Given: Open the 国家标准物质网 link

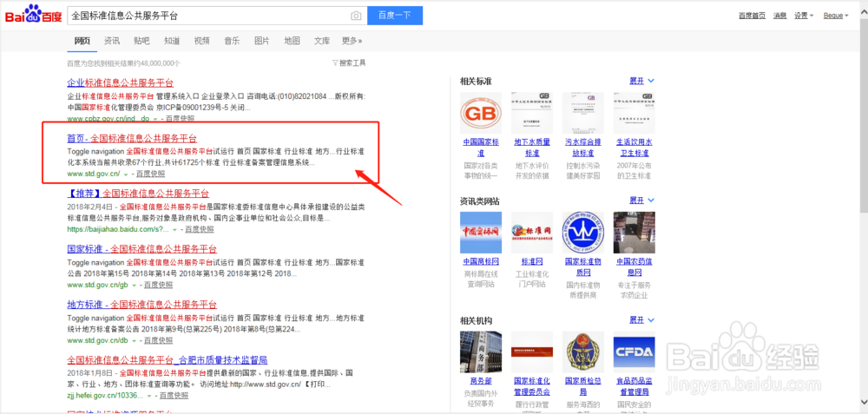Looking at the screenshot, I should click(583, 266).
